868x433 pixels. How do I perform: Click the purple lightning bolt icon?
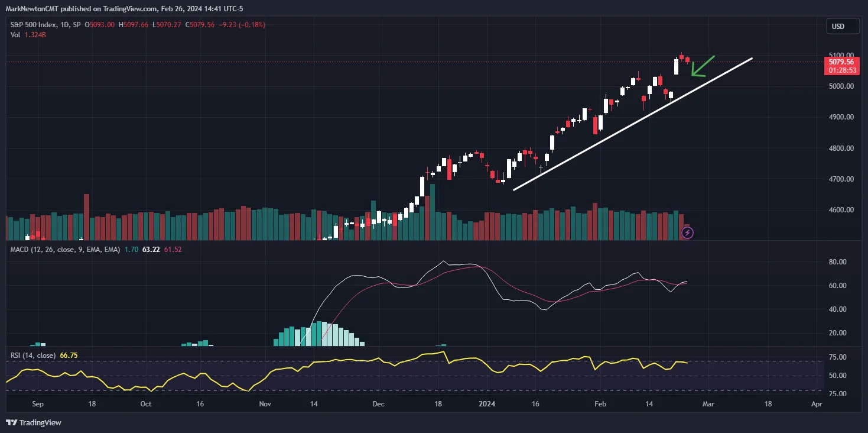point(687,233)
